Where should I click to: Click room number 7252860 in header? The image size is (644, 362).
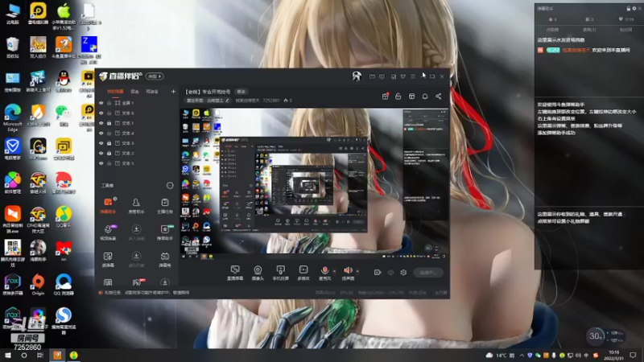pos(271,101)
